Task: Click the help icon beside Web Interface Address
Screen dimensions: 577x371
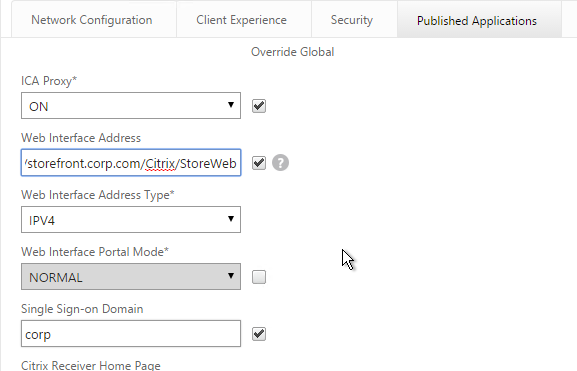Action: click(x=280, y=163)
